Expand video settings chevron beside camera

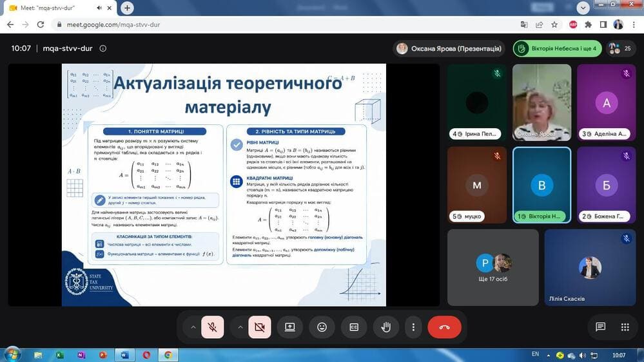[240, 327]
